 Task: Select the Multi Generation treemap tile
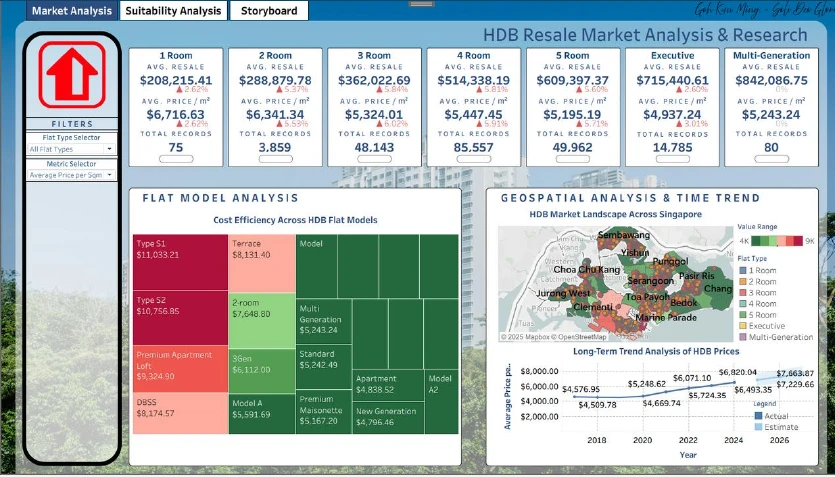coord(324,322)
